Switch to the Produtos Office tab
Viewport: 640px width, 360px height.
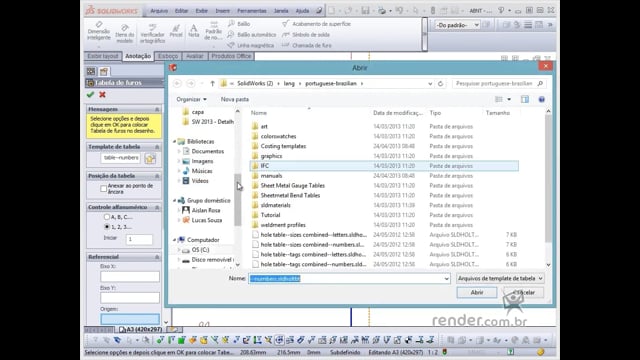tap(231, 56)
